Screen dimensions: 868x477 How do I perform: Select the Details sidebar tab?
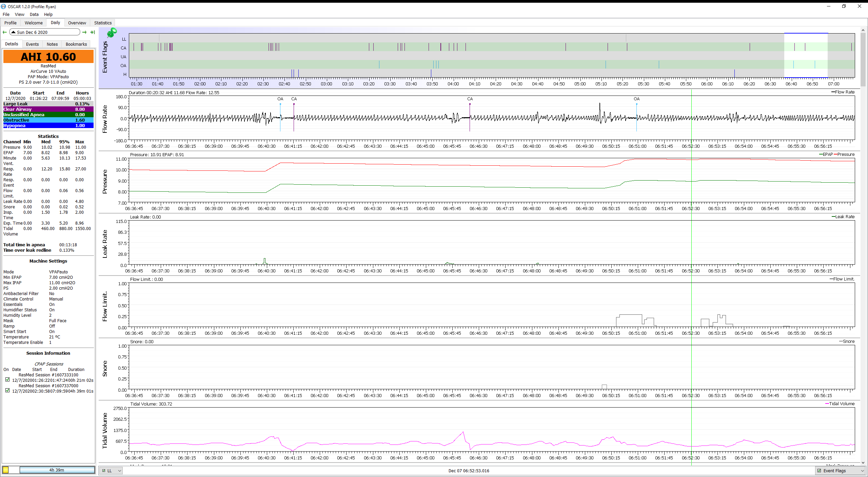coord(12,44)
